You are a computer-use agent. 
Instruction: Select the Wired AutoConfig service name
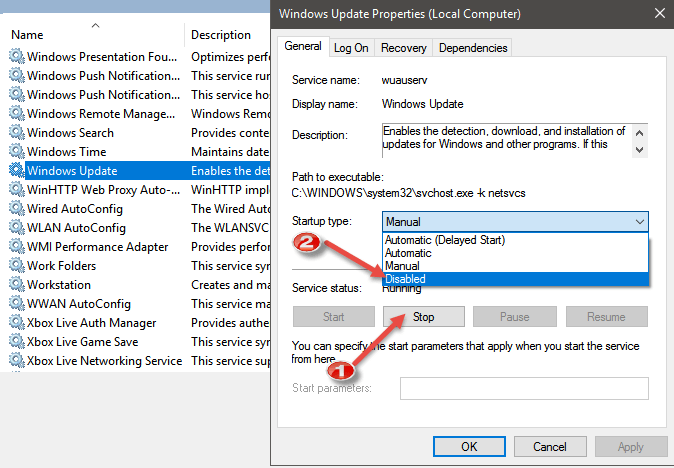pos(75,209)
